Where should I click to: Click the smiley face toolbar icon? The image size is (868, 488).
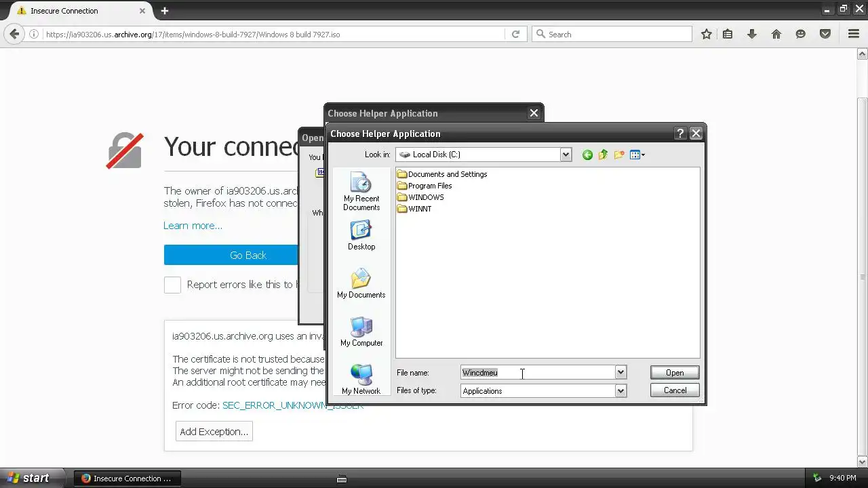801,34
